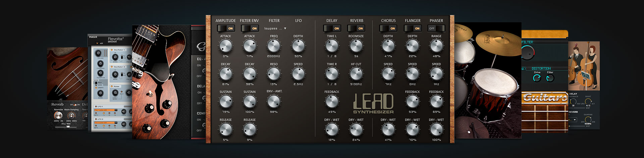The height and width of the screenshot is (158, 644).
Task: Click the Chorus Speed knob
Action: pyautogui.click(x=388, y=74)
